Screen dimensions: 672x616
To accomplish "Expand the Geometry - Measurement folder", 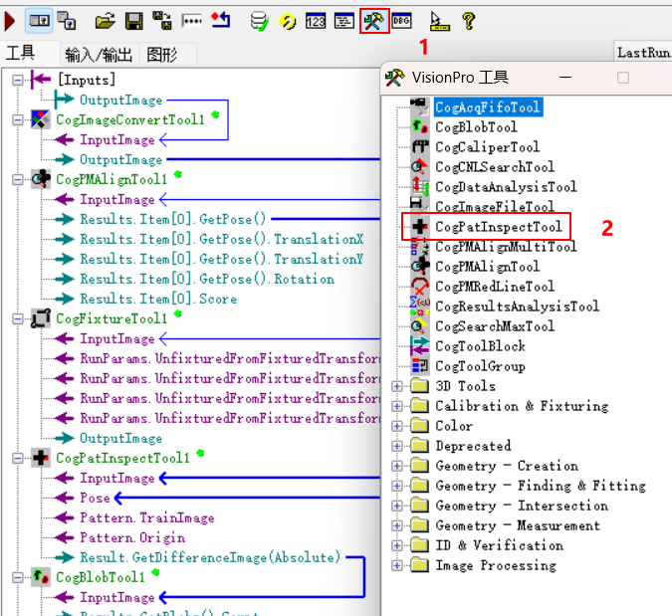I will [x=397, y=525].
